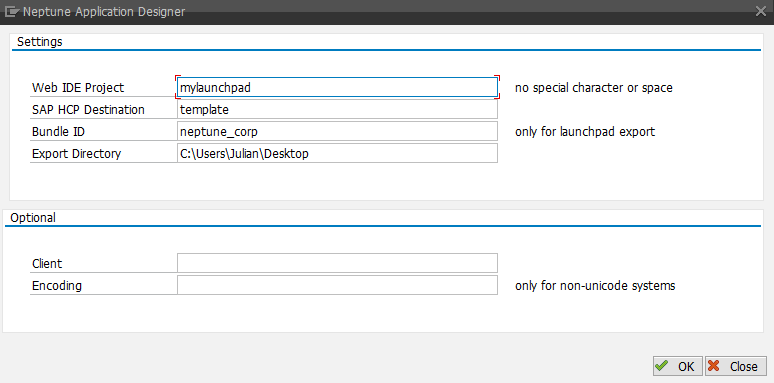Click the Optional section header
Screen dimensions: 774x383
pyautogui.click(x=33, y=218)
